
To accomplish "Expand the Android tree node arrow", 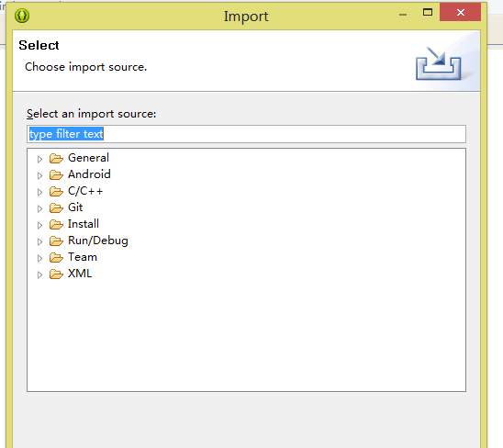I will click(39, 175).
